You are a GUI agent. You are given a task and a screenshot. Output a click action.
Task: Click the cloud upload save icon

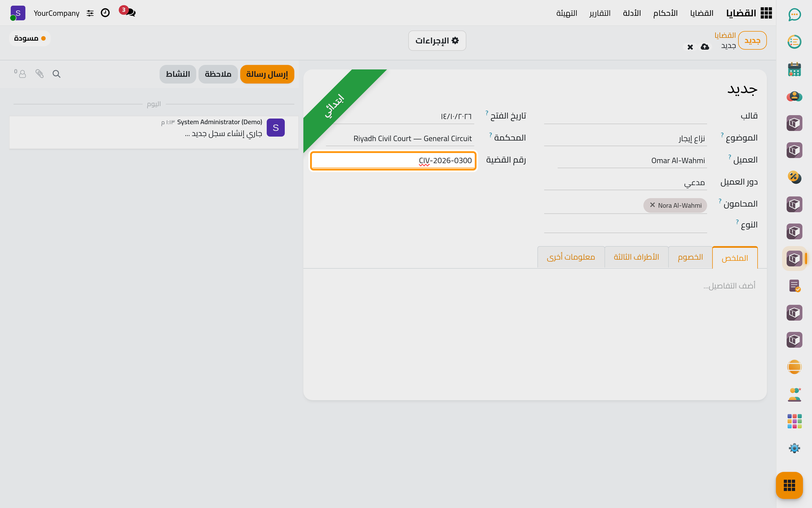(705, 47)
